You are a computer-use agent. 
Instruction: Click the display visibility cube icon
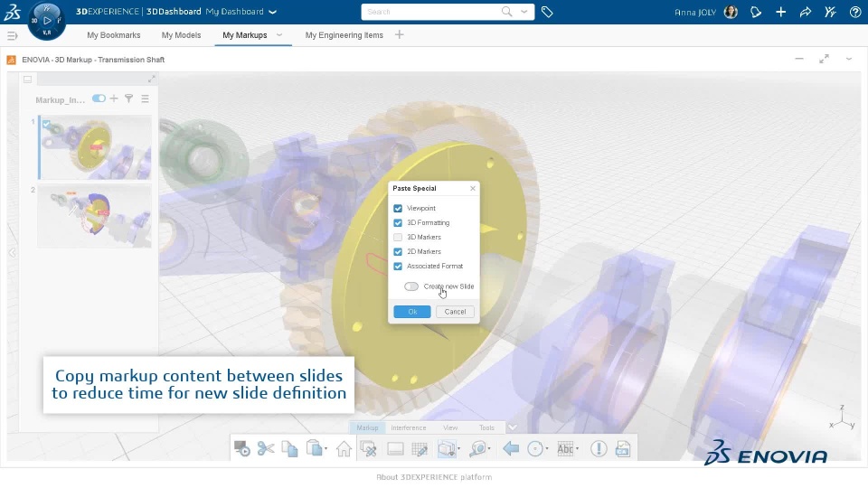(446, 449)
